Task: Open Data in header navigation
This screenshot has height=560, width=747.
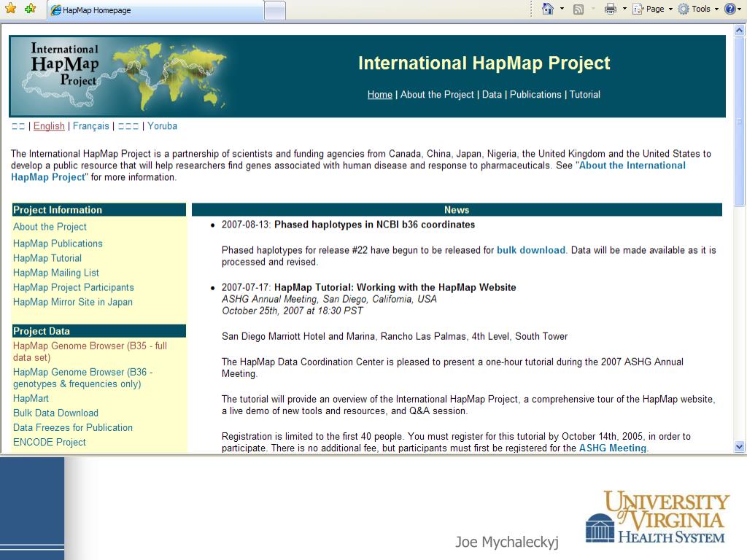Action: (x=492, y=94)
